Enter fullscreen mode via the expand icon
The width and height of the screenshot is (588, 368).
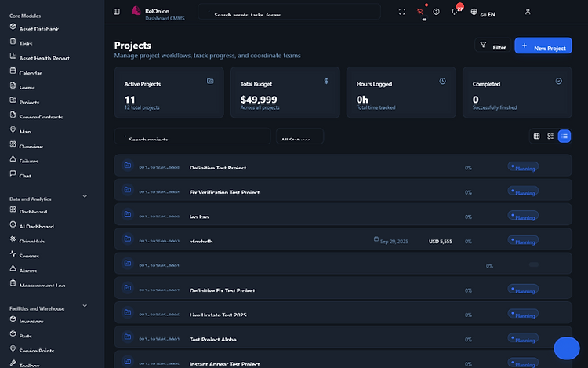(402, 12)
